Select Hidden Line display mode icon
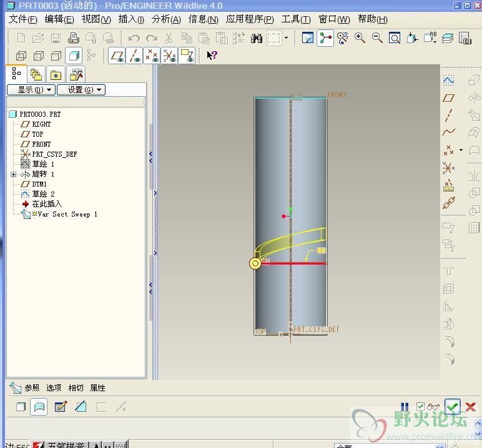 (39, 56)
